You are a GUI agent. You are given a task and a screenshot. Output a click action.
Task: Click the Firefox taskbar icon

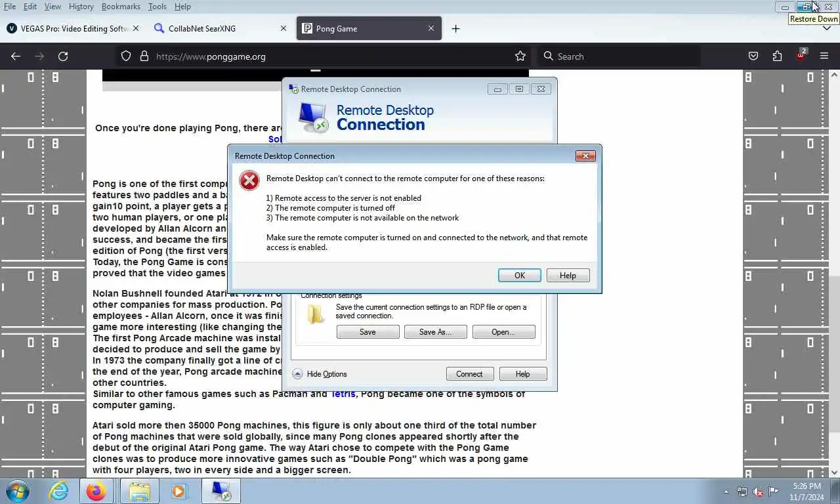96,492
